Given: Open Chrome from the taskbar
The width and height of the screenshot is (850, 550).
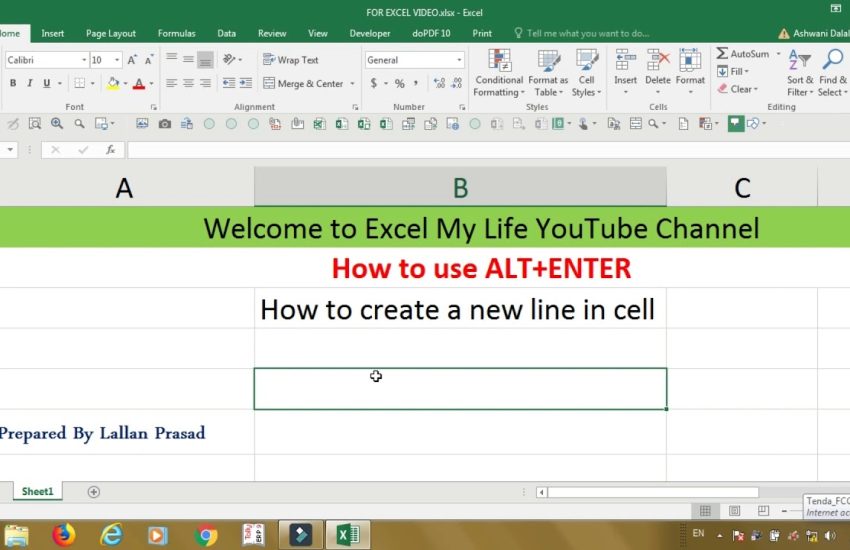Looking at the screenshot, I should point(206,535).
